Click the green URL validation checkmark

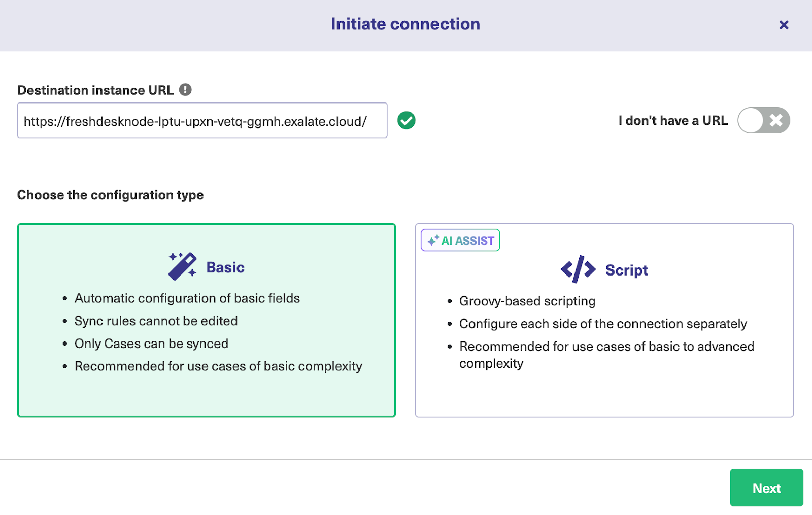point(406,120)
